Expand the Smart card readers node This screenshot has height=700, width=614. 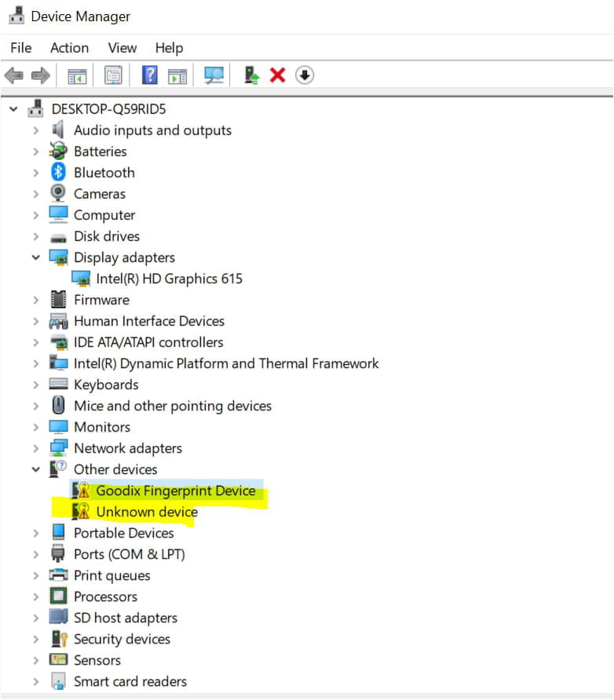(36, 681)
